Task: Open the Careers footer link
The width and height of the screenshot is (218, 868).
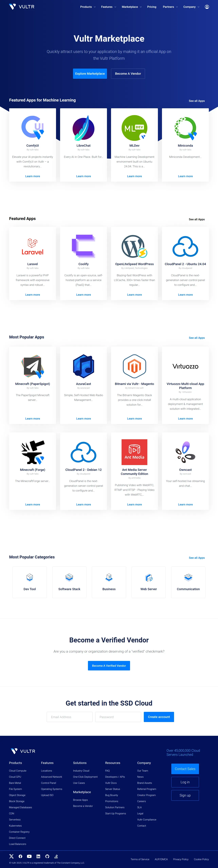Action: pos(142,801)
